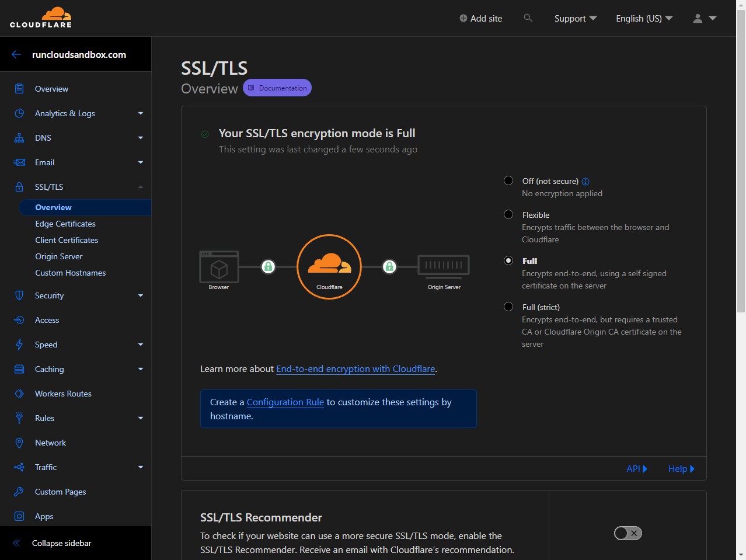Open the Configuration Rule link
The width and height of the screenshot is (746, 560).
pyautogui.click(x=285, y=402)
